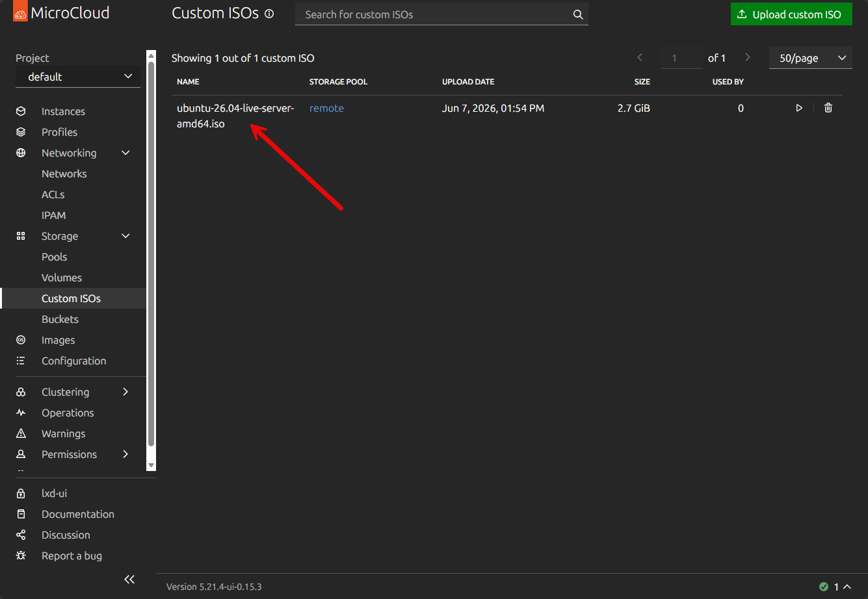Click the Report a bug link
This screenshot has width=868, height=599.
pos(72,555)
